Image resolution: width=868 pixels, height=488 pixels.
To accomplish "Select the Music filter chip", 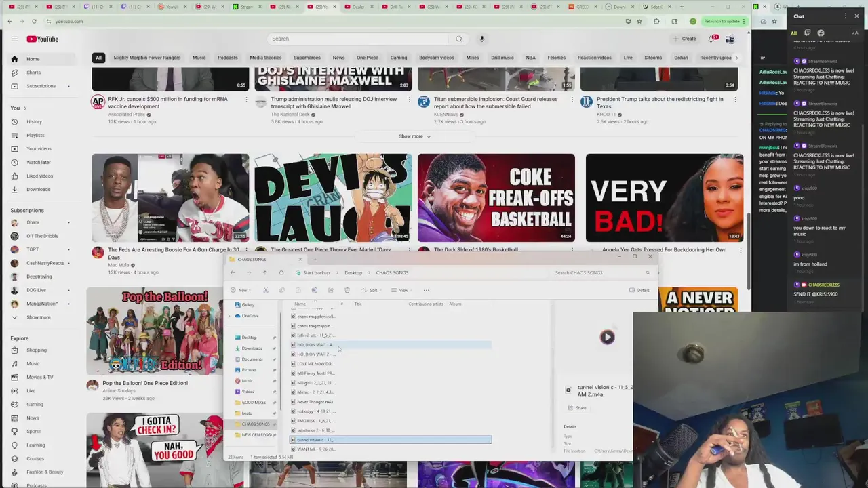I will coord(199,58).
